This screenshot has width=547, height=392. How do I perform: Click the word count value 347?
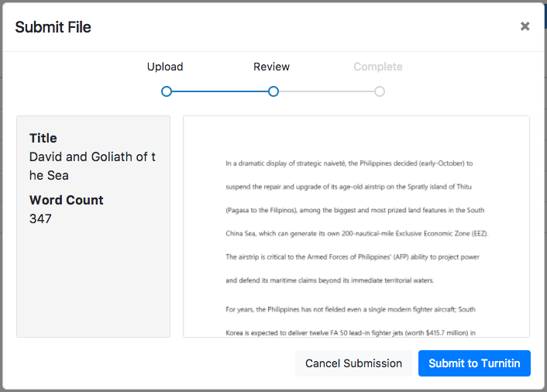coord(40,218)
